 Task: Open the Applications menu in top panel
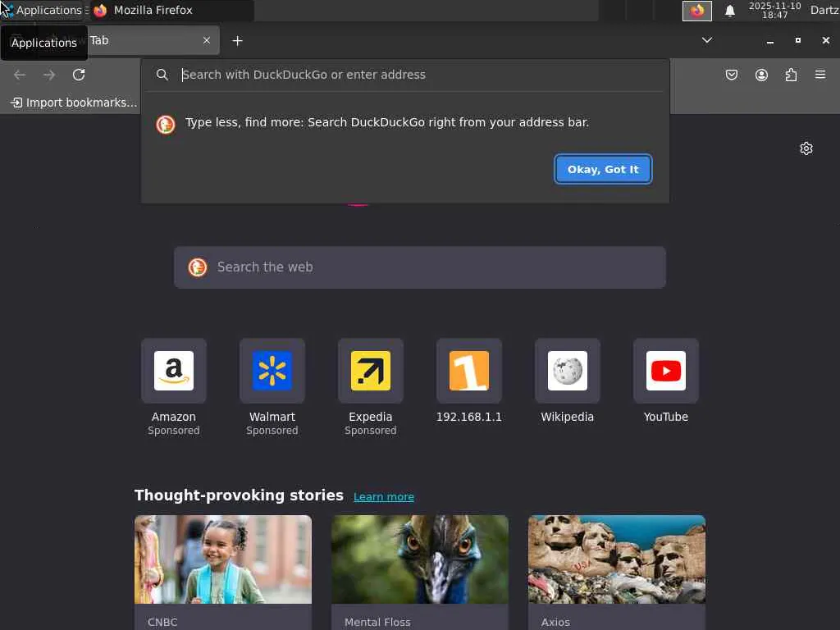coord(43,10)
